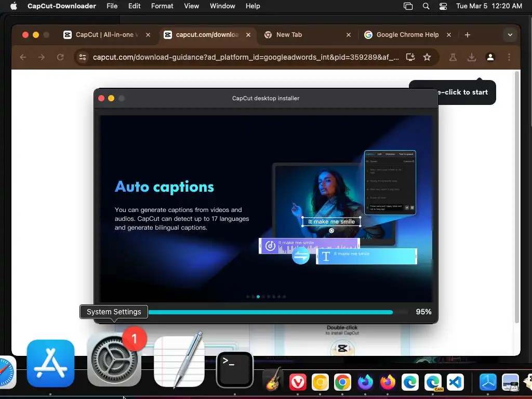This screenshot has height=399, width=532.
Task: Launch Visual Studio Code from the dock
Action: pyautogui.click(x=455, y=382)
